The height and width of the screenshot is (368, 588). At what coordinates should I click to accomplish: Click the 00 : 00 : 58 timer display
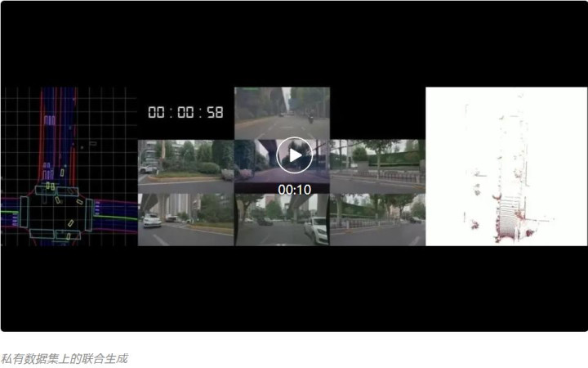pos(185,112)
